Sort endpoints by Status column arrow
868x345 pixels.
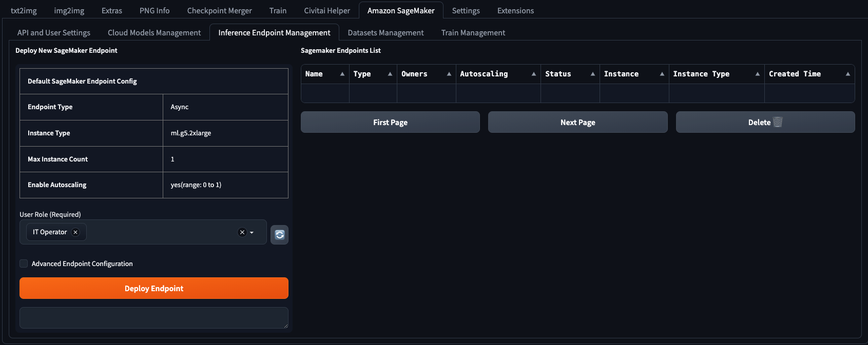(x=593, y=74)
